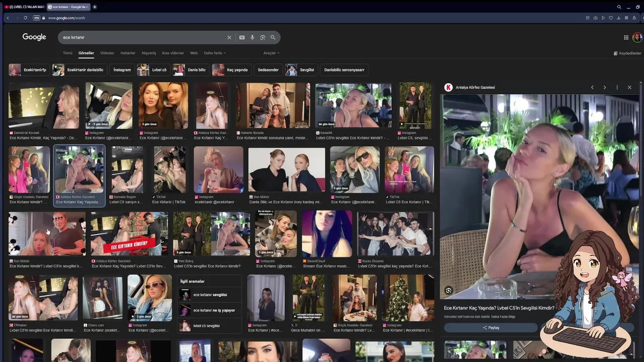The image size is (644, 362).
Task: Go to the Google logo homepage
Action: pos(34,37)
